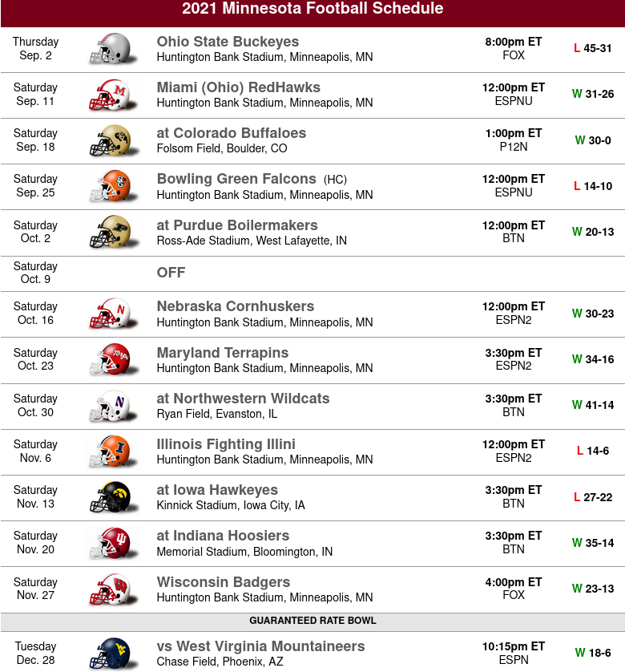
Task: Click the Miami RedHawks helmet icon
Action: (114, 95)
